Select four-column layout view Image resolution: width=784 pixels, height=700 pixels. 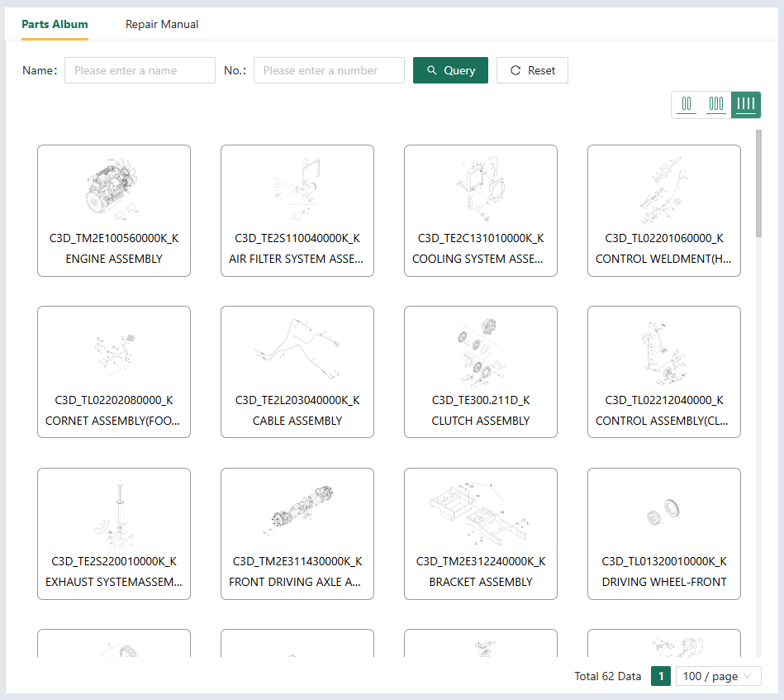746,104
